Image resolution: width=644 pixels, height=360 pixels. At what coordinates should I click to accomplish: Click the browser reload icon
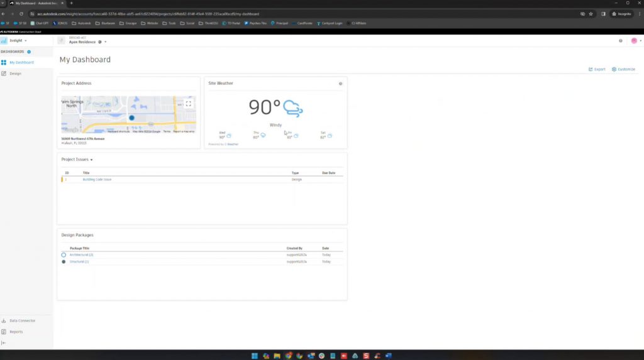point(22,13)
